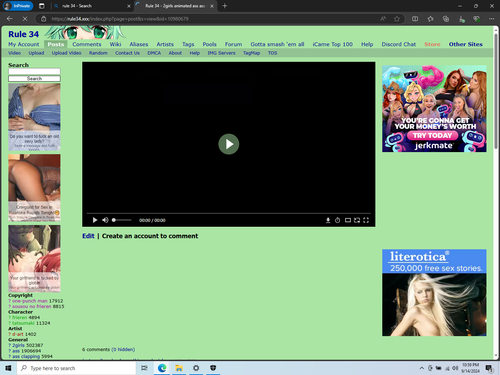The height and width of the screenshot is (375, 500).
Task: Open Task View from the taskbar
Action: click(144, 368)
